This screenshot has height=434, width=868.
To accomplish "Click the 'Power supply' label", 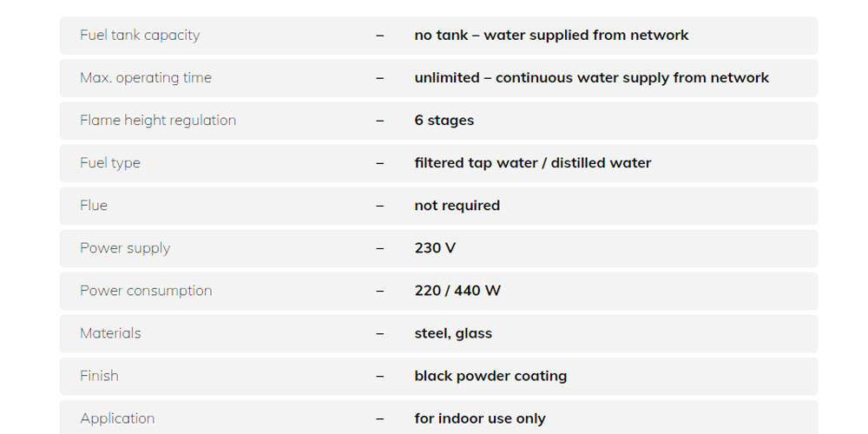I will [125, 248].
